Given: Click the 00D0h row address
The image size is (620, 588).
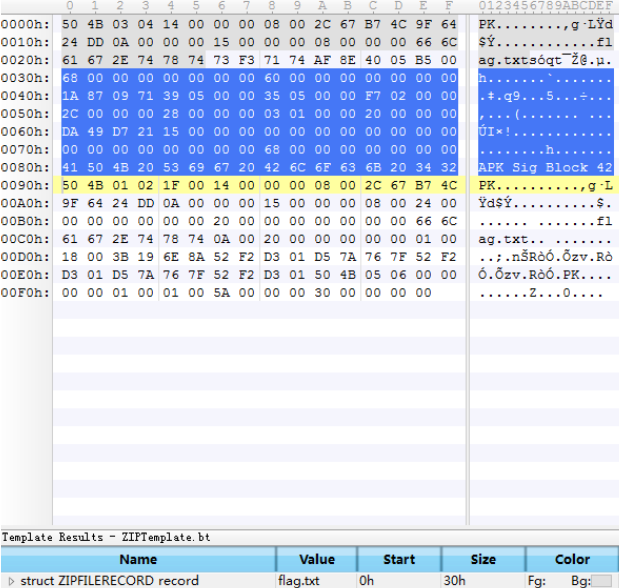Looking at the screenshot, I should pos(25,257).
